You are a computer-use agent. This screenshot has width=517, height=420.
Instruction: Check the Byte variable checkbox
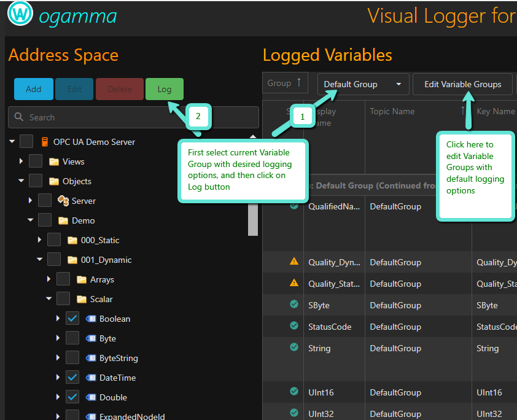[72, 338]
